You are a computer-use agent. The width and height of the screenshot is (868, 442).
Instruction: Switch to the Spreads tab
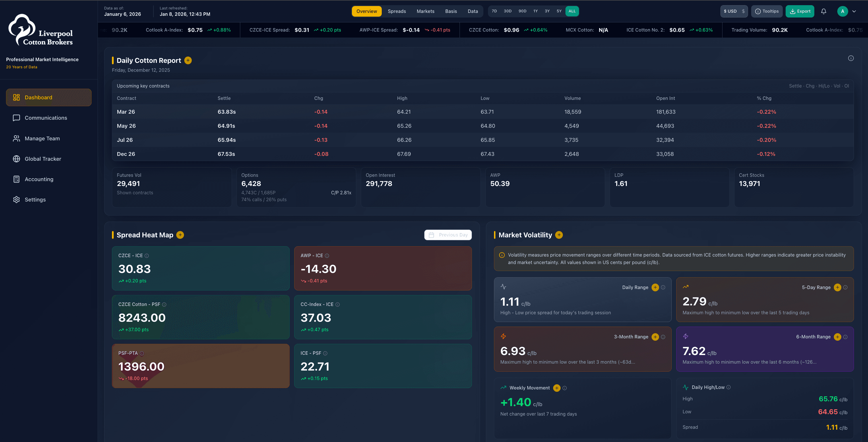tap(397, 11)
